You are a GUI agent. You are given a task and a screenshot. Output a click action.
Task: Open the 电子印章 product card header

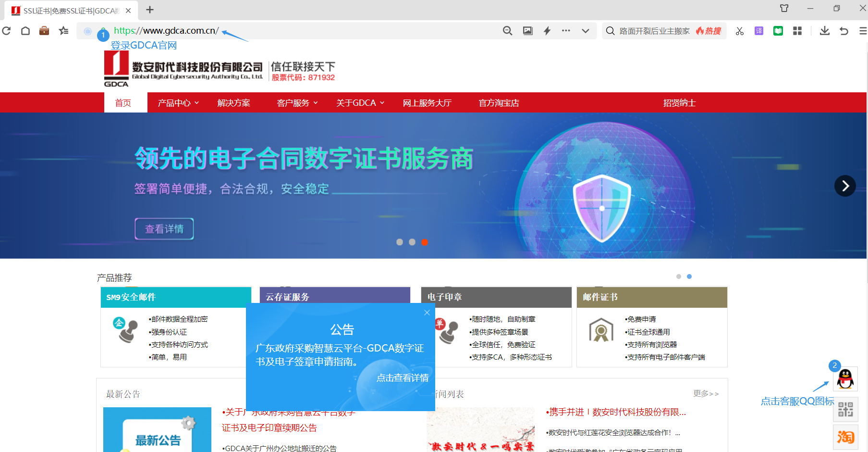click(x=496, y=297)
